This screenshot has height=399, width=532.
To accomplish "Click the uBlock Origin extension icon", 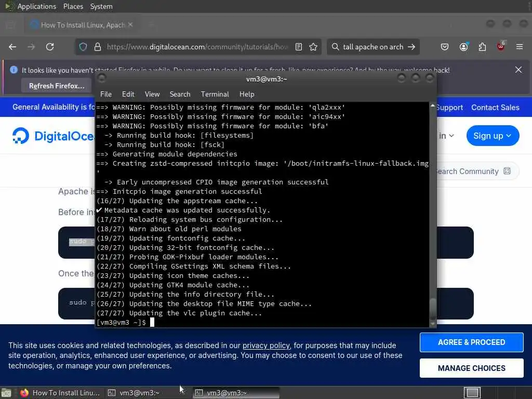I will coord(501,46).
